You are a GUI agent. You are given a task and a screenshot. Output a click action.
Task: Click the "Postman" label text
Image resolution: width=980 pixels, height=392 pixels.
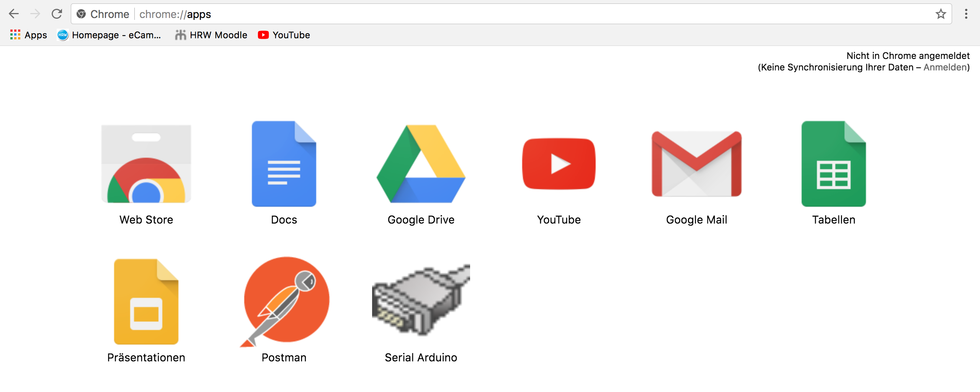pyautogui.click(x=284, y=358)
